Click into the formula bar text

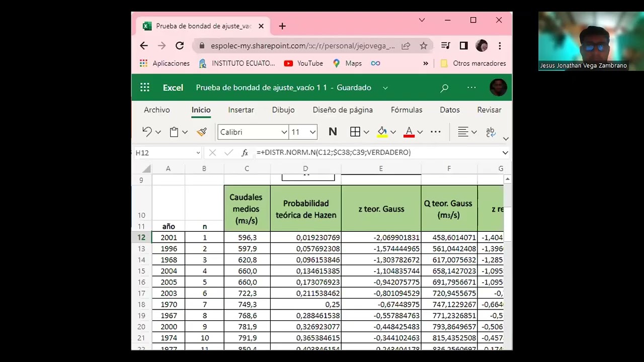coord(334,152)
